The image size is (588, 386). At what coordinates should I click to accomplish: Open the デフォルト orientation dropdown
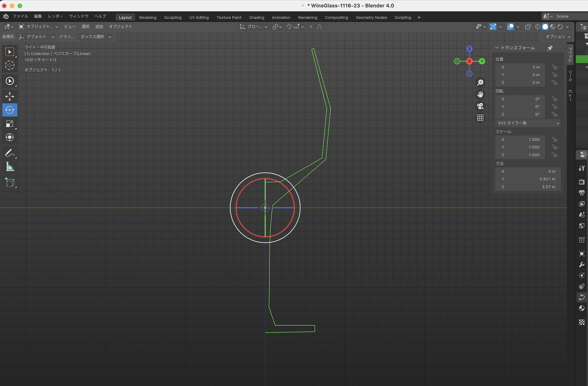click(x=37, y=37)
